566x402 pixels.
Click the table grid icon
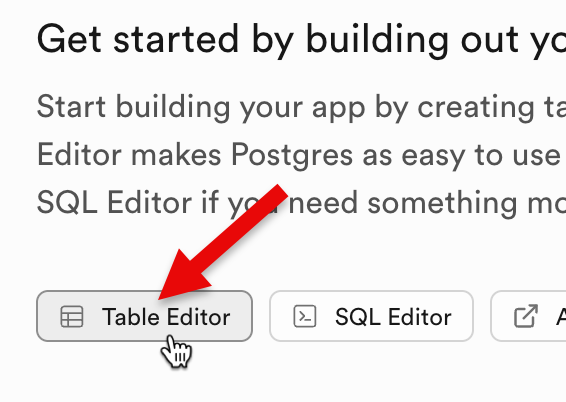pyautogui.click(x=72, y=316)
